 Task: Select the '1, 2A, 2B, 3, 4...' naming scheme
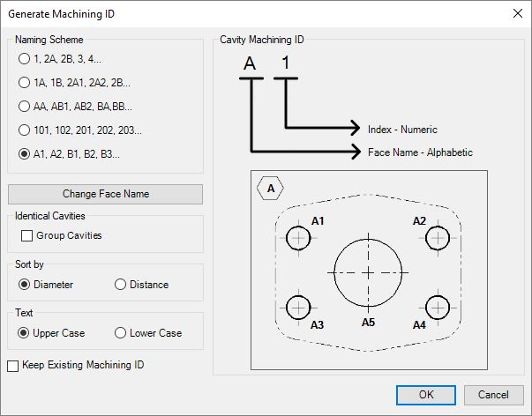click(x=24, y=59)
